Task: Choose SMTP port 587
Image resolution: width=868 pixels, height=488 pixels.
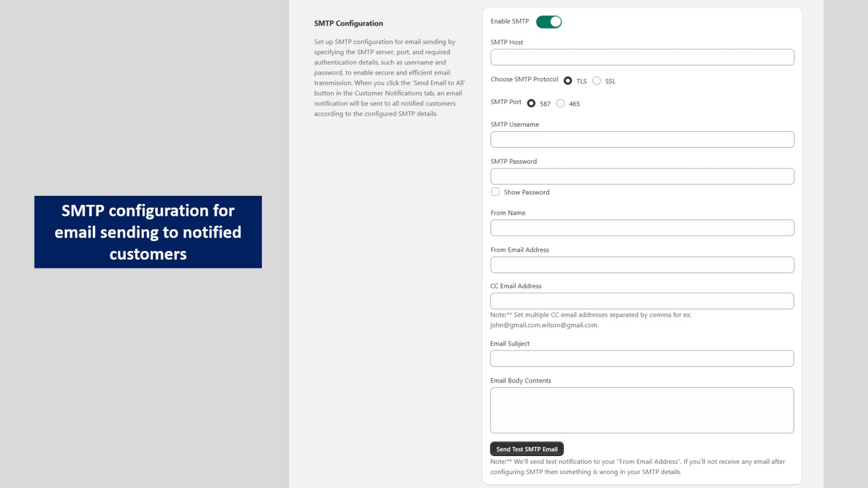Action: (531, 104)
